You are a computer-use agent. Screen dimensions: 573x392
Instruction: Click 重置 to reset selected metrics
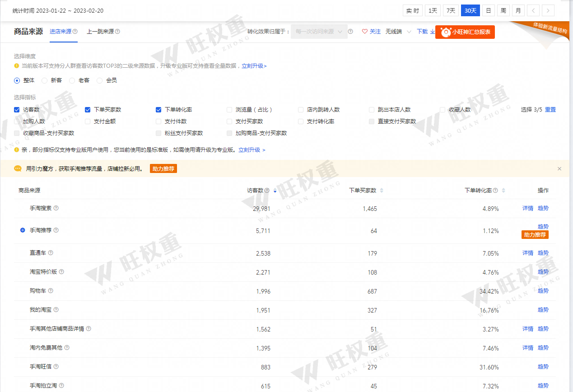click(x=550, y=110)
